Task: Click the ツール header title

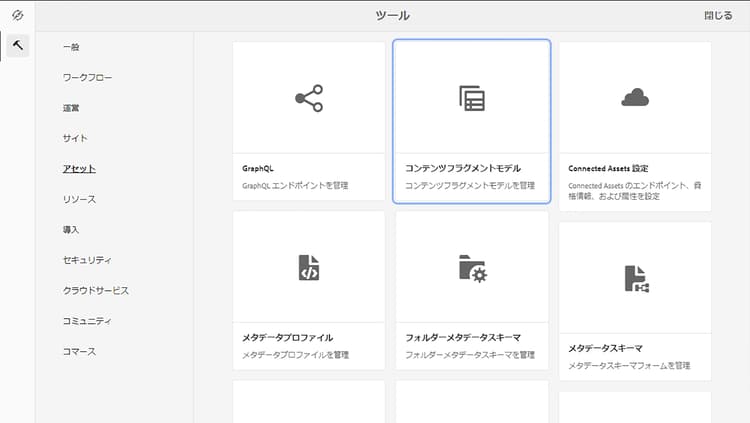Action: click(392, 16)
